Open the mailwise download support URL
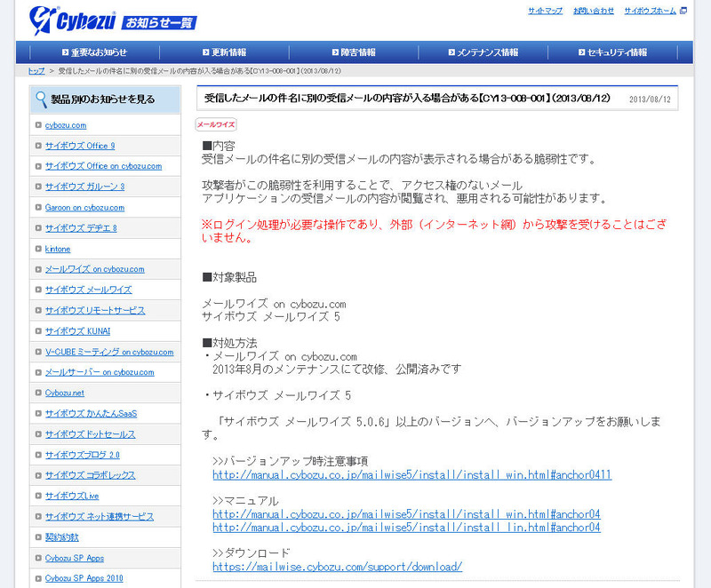This screenshot has height=588, width=711. (x=337, y=567)
